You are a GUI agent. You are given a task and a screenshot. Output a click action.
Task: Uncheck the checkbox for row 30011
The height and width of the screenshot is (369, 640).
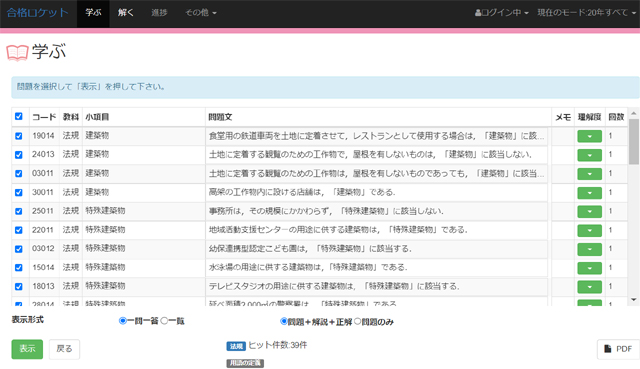pyautogui.click(x=19, y=192)
